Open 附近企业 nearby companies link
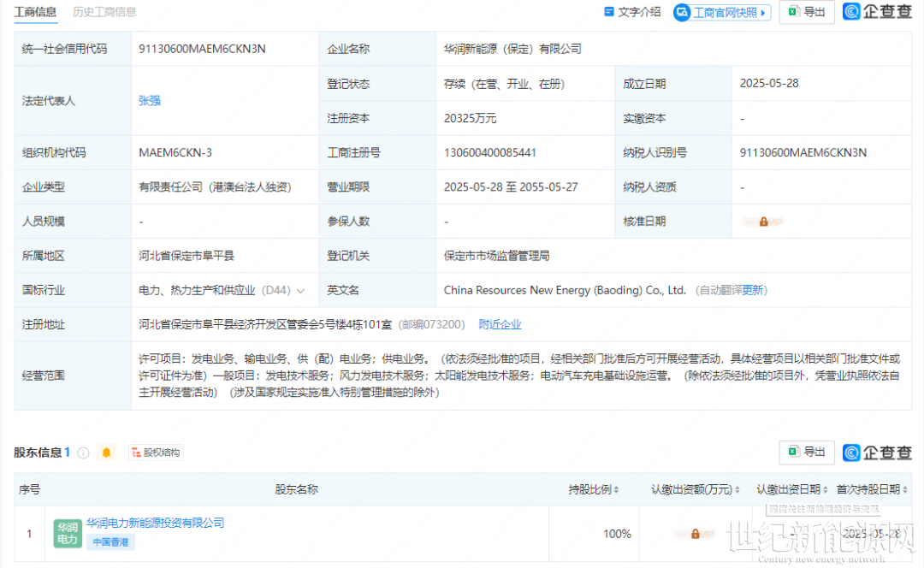This screenshot has width=924, height=568. pyautogui.click(x=500, y=324)
